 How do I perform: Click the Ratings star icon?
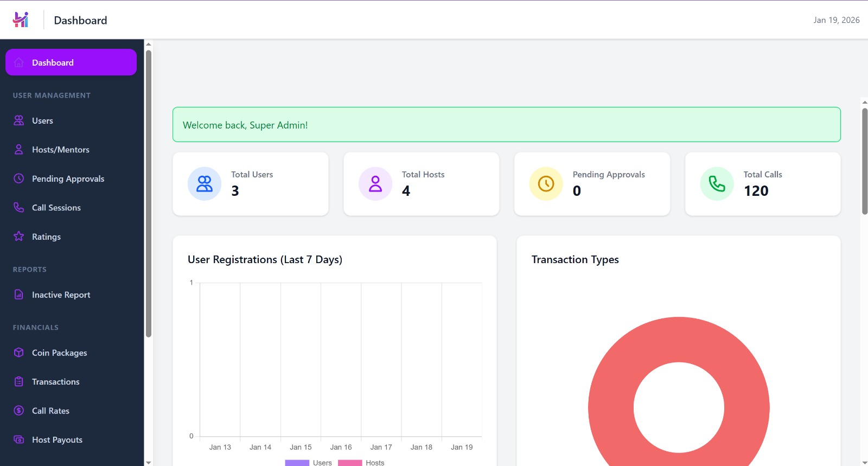(x=19, y=237)
